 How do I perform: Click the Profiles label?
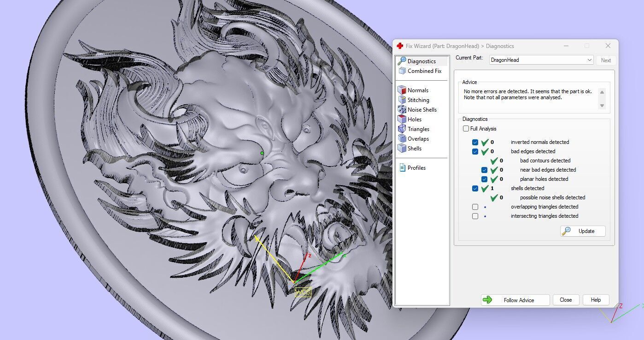pyautogui.click(x=416, y=167)
